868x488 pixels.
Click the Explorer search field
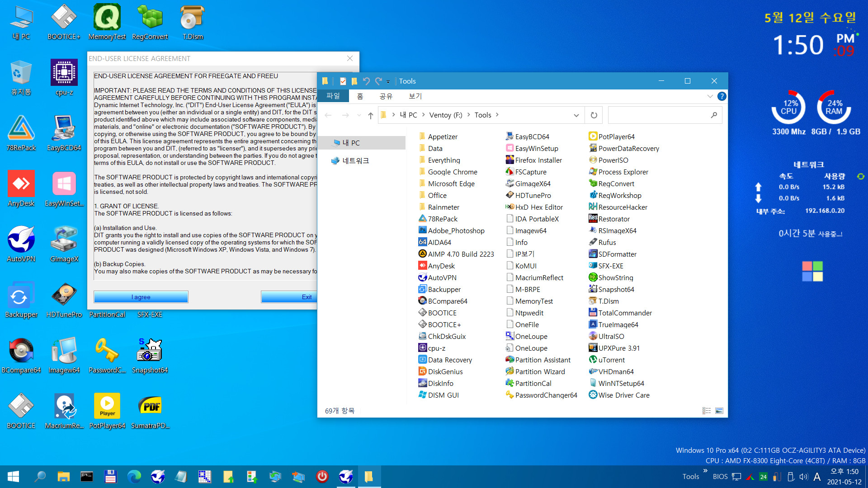point(665,115)
